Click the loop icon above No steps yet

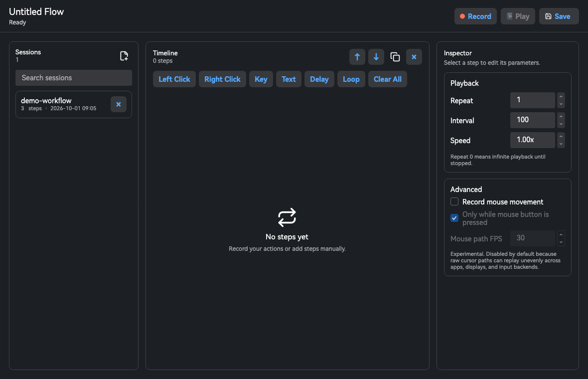287,217
